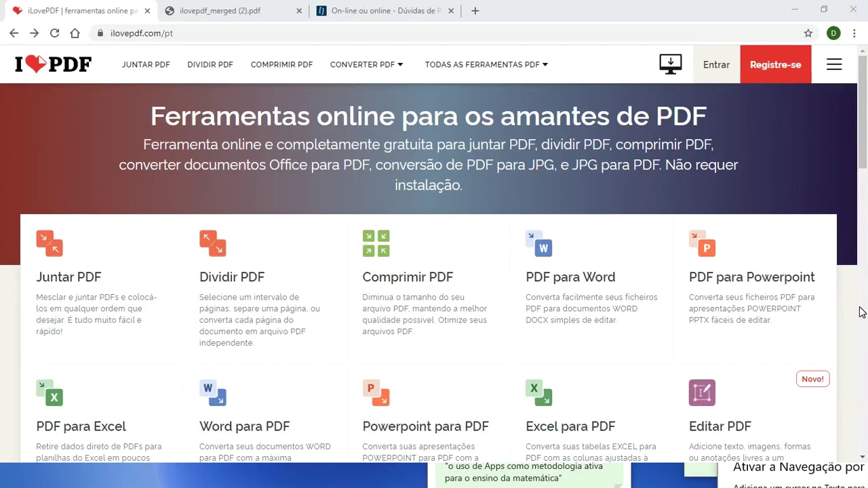Viewport: 868px width, 488px height.
Task: Click the Dividir PDF tool icon
Action: 213,243
